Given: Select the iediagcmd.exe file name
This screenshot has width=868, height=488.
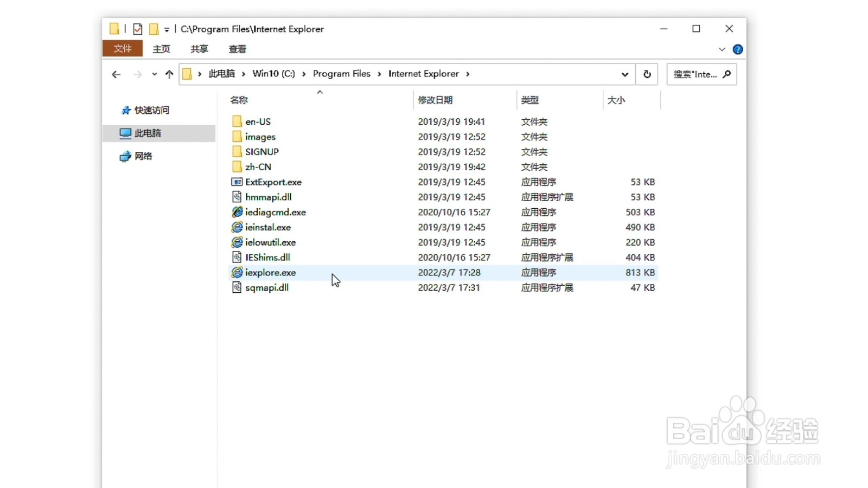Looking at the screenshot, I should pos(276,213).
